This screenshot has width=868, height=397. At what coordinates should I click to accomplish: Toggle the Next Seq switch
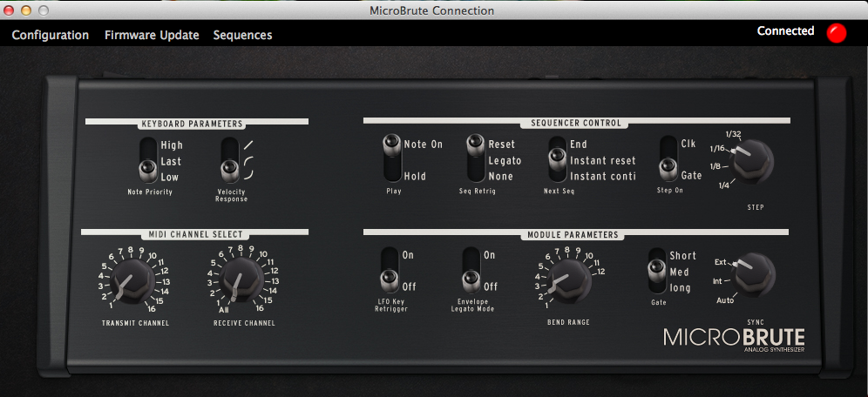pos(558,159)
